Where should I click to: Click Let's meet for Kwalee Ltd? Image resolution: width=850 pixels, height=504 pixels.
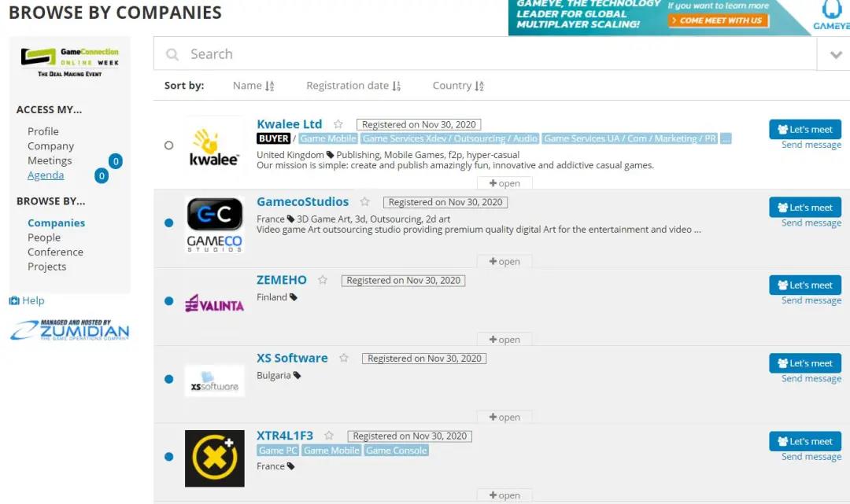point(805,130)
